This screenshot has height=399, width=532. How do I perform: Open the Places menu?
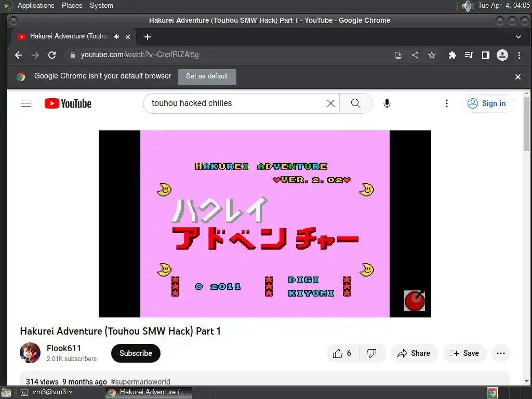click(x=72, y=5)
